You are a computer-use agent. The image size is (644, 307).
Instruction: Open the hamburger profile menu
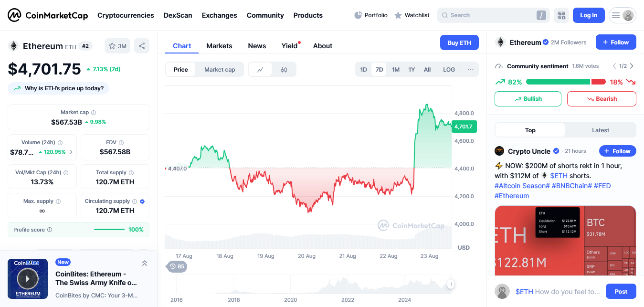[x=623, y=15]
